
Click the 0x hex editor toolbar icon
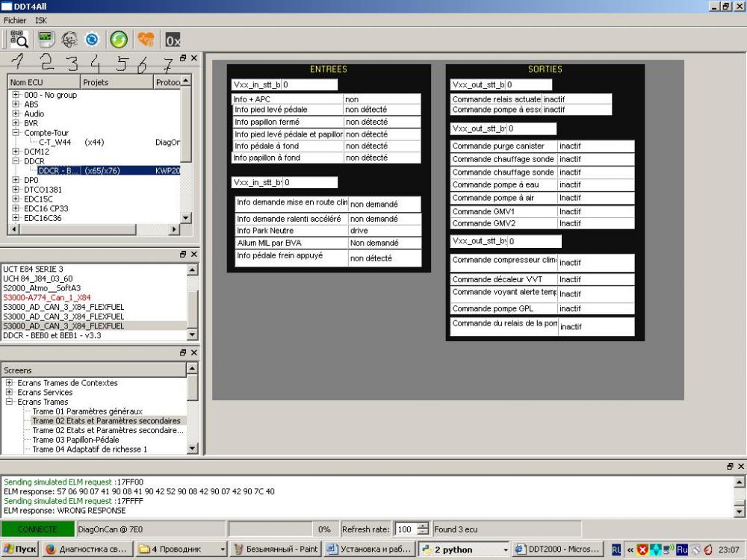pyautogui.click(x=173, y=40)
